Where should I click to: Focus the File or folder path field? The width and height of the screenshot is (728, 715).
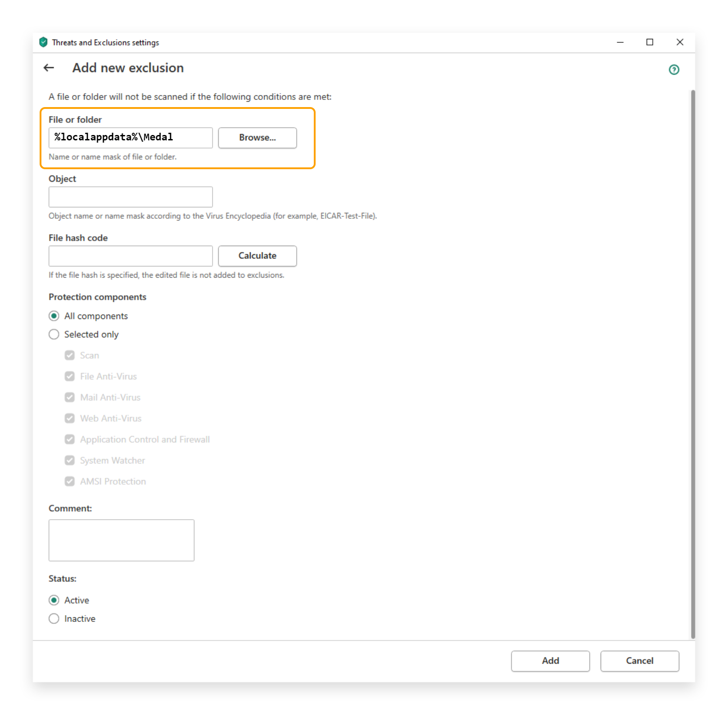click(131, 138)
